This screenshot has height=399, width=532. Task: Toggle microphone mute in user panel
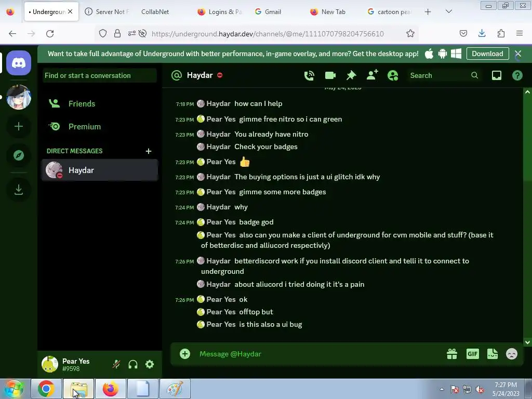click(x=116, y=364)
